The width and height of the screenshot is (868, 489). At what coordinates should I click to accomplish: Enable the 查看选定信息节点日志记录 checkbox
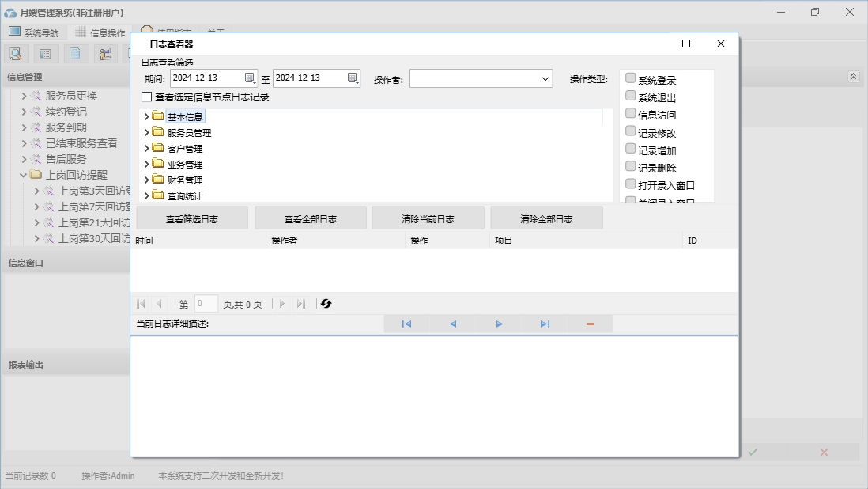(x=146, y=97)
